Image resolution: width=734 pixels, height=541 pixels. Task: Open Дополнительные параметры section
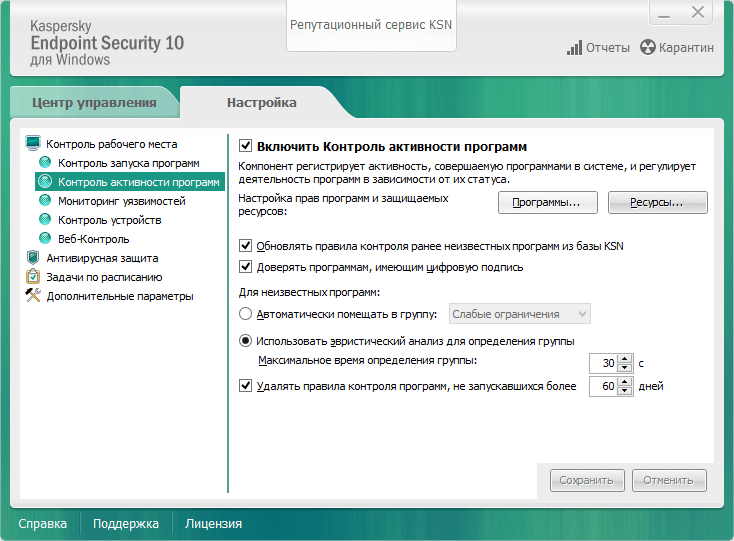(120, 296)
